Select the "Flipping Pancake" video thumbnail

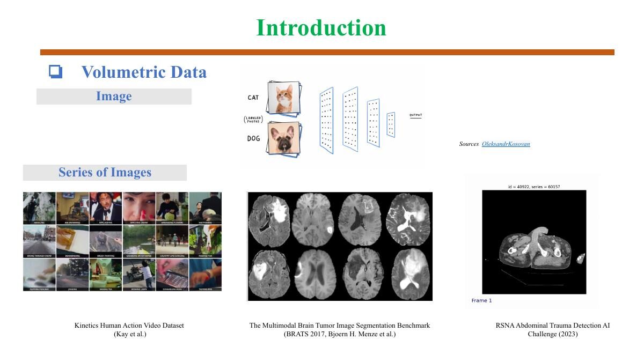click(39, 275)
